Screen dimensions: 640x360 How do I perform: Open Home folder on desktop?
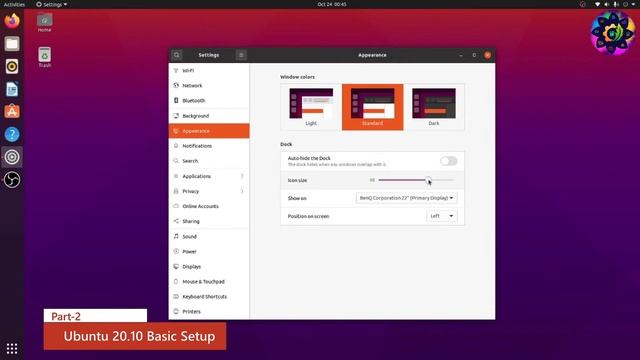point(44,22)
